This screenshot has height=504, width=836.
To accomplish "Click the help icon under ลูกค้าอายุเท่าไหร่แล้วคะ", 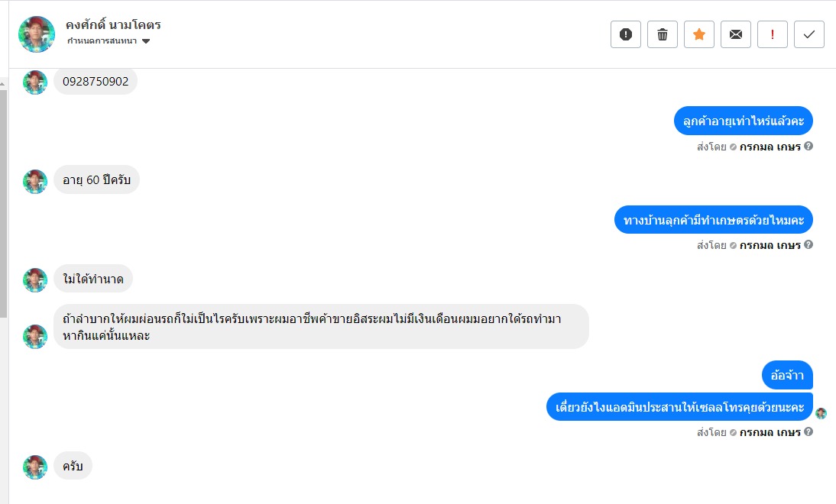I will 808,146.
